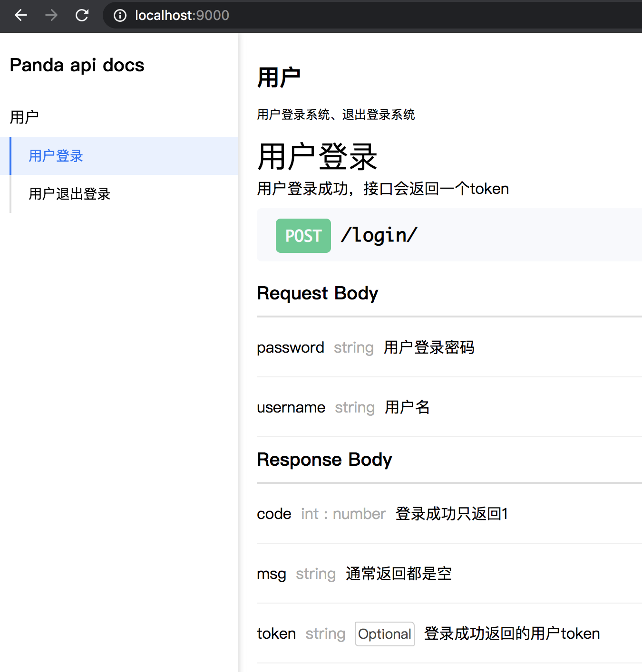The width and height of the screenshot is (642, 672).
Task: Open 用户退出登录 in the sidebar menu
Action: tap(69, 194)
